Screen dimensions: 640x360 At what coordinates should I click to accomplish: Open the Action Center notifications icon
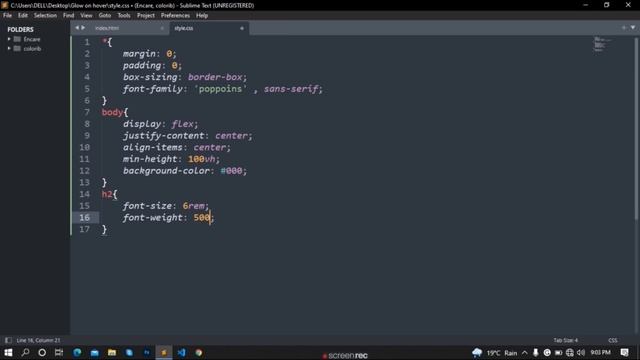pyautogui.click(x=624, y=353)
